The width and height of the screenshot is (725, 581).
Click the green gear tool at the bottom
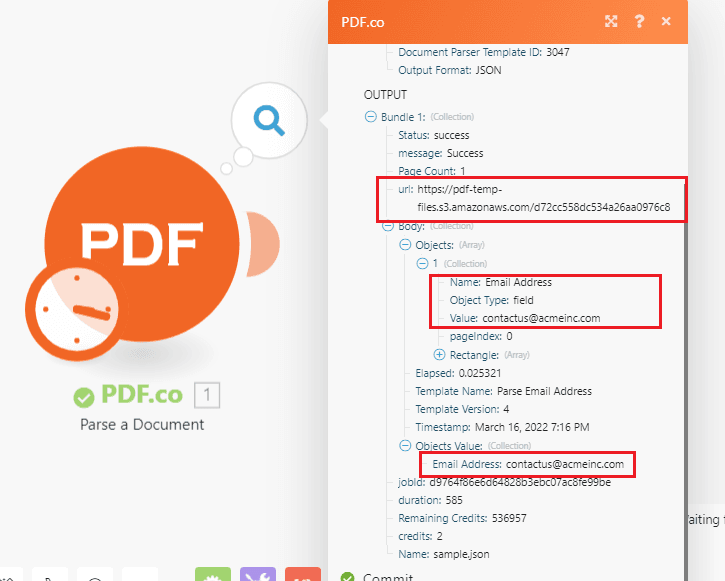point(212,575)
